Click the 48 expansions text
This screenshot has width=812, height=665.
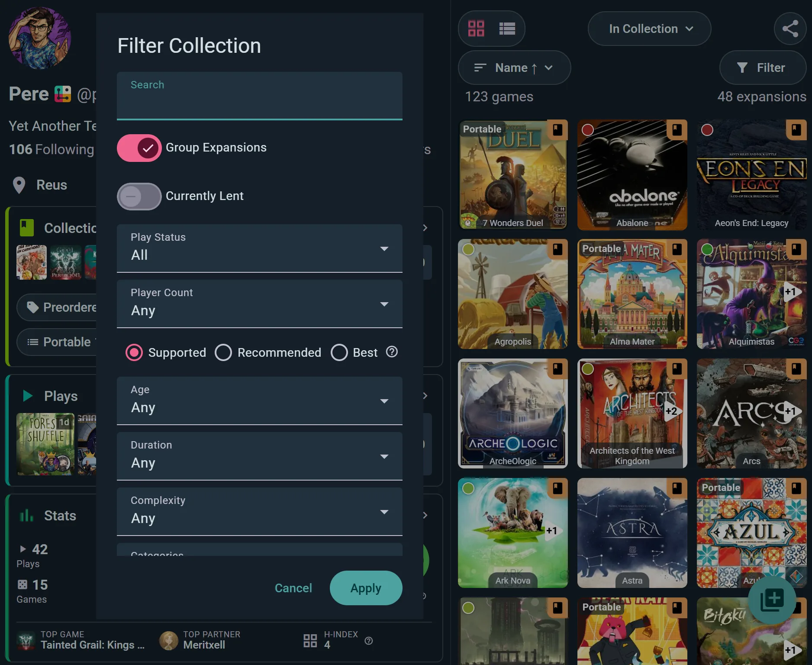click(761, 96)
